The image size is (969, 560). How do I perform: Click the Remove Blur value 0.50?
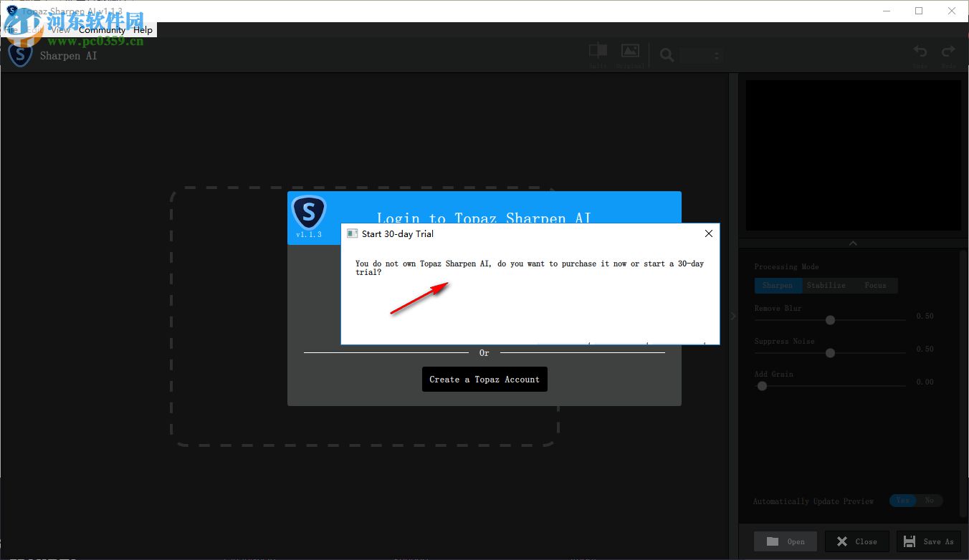[925, 316]
